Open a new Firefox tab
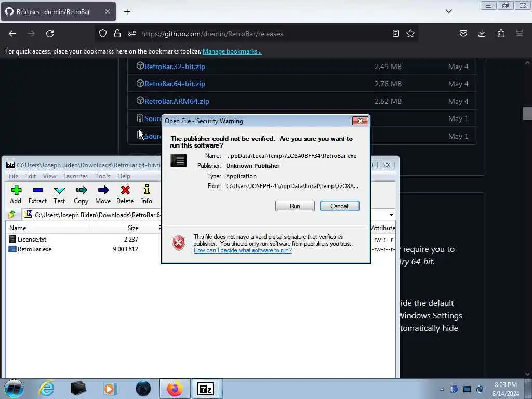 click(x=127, y=12)
